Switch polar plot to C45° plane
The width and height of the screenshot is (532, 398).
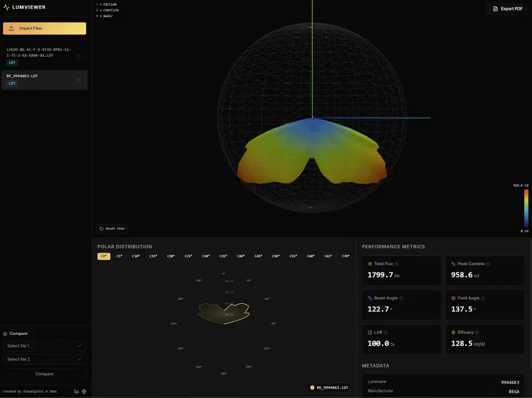(x=258, y=256)
